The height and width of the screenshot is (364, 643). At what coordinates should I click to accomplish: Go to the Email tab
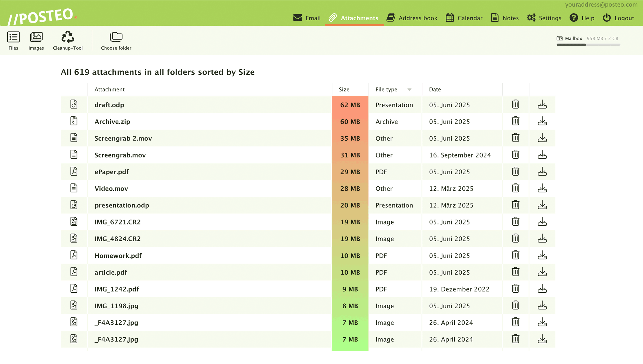click(x=307, y=18)
